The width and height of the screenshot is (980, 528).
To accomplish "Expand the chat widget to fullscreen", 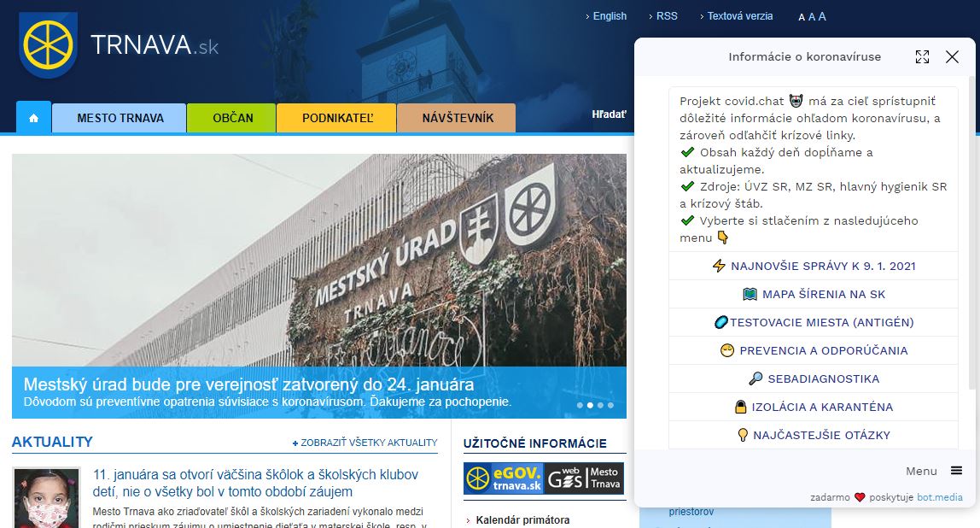I will tap(922, 56).
